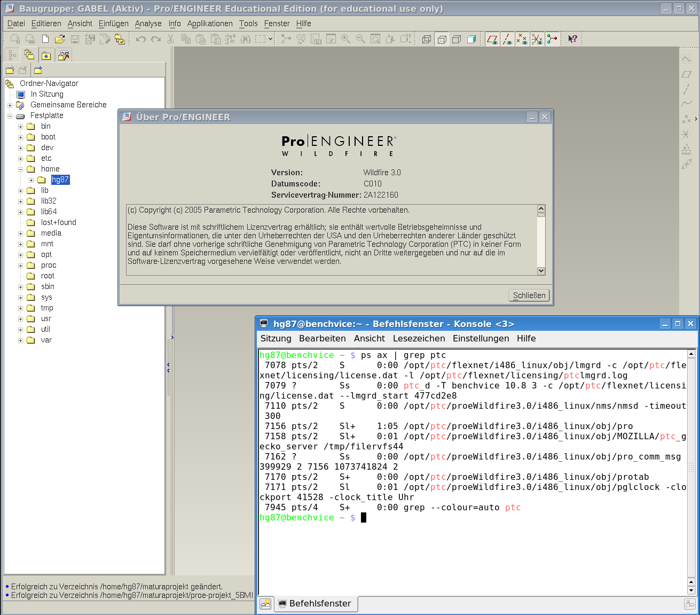This screenshot has height=615, width=700.
Task: Expand the hg87 folder node
Action: pyautogui.click(x=31, y=180)
